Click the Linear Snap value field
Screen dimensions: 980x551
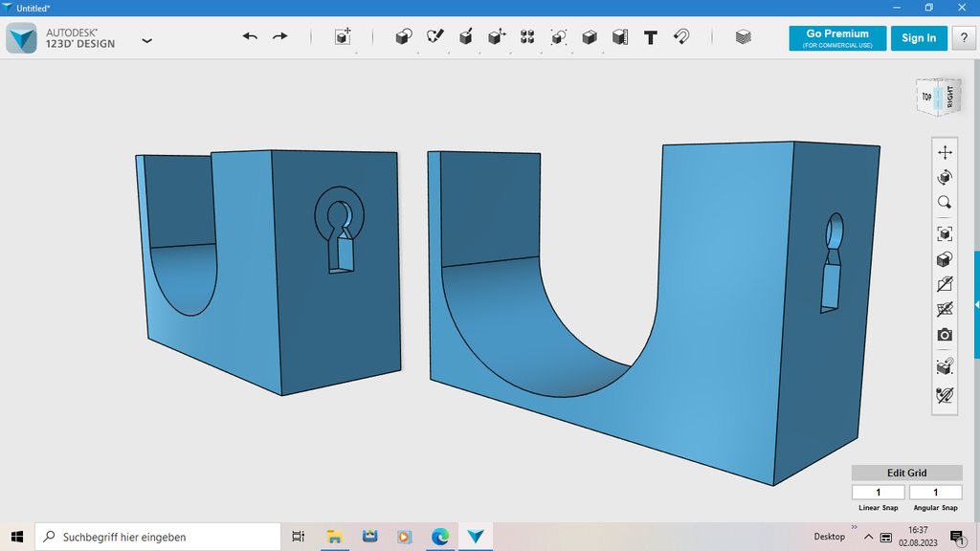[879, 493]
